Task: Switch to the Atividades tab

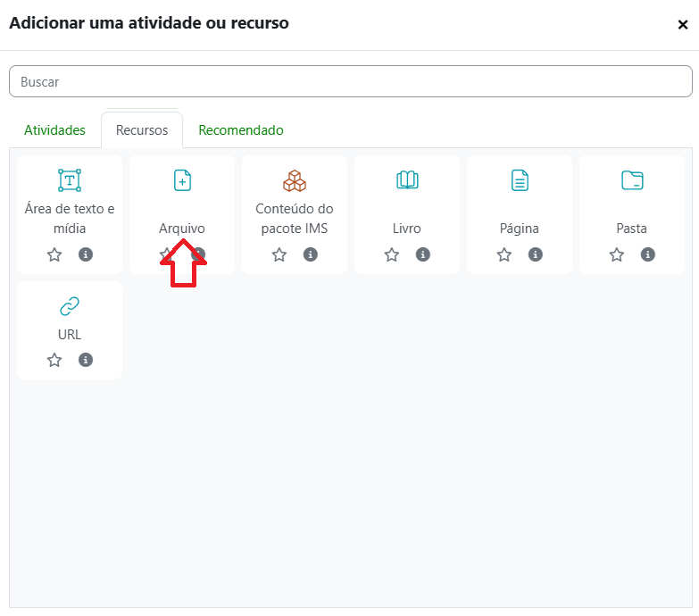Action: (54, 130)
